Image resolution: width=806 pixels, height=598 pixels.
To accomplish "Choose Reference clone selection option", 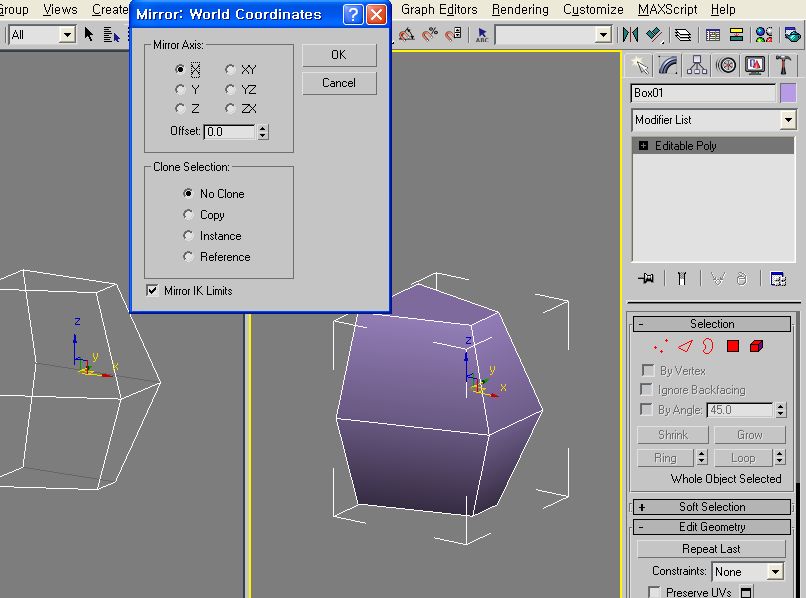I will point(188,257).
